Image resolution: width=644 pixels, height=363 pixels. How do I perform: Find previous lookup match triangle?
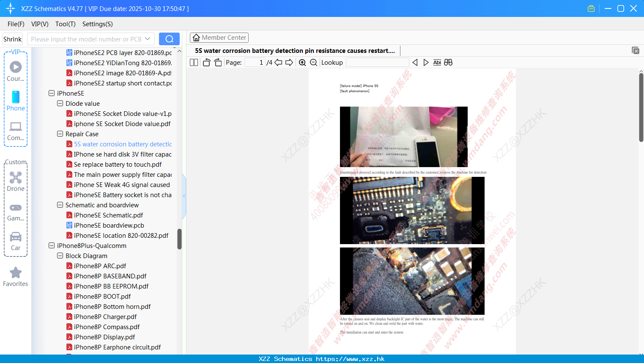(x=415, y=63)
